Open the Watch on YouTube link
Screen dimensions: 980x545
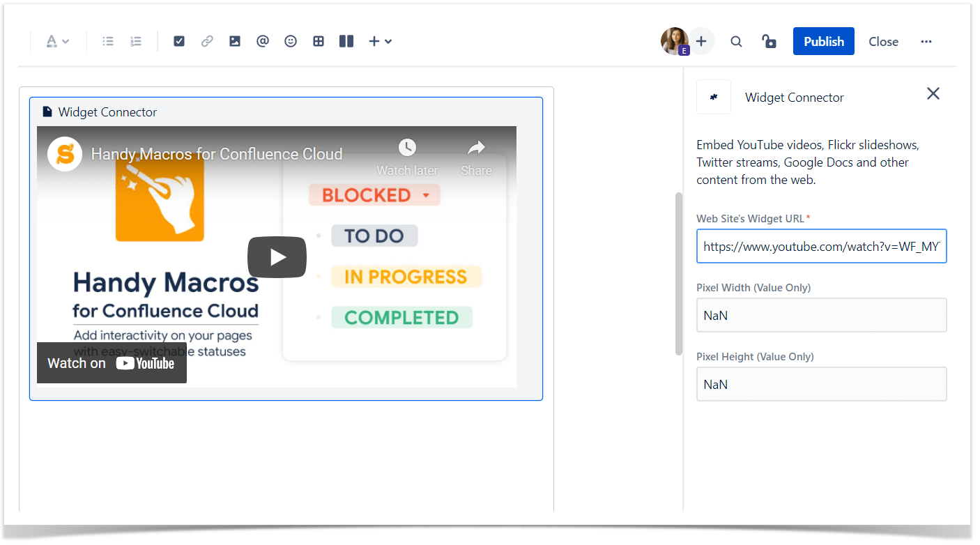111,362
